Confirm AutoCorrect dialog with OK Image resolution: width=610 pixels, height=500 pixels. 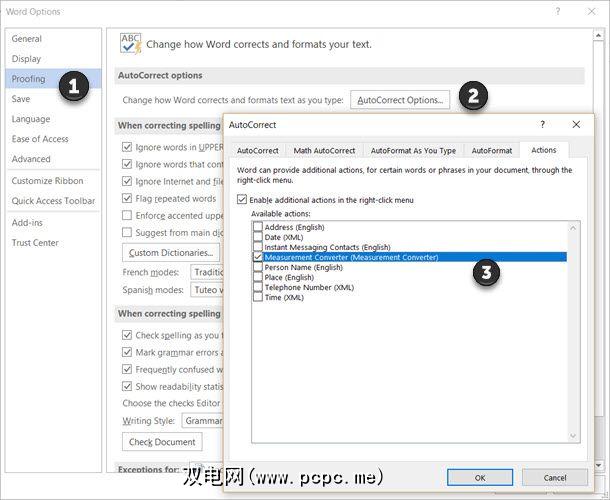(x=480, y=477)
